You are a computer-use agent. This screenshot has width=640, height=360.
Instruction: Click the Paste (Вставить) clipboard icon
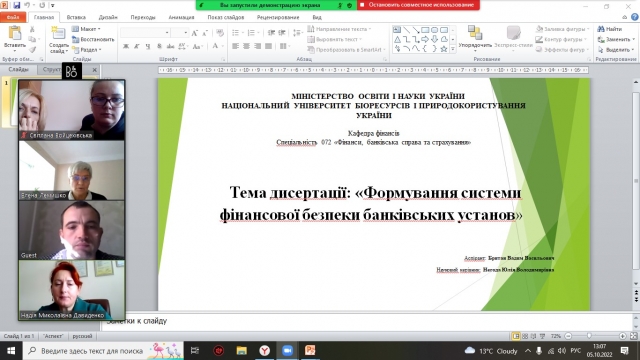(x=15, y=33)
